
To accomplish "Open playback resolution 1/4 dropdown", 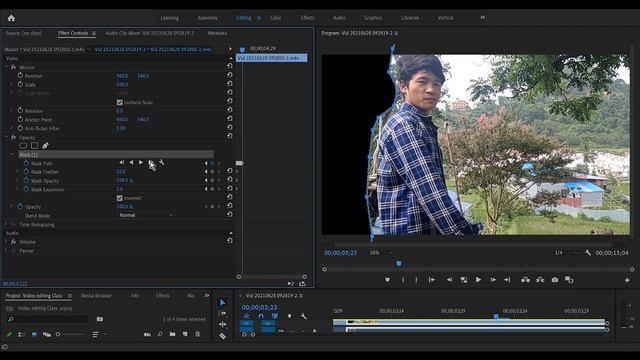I will 567,253.
